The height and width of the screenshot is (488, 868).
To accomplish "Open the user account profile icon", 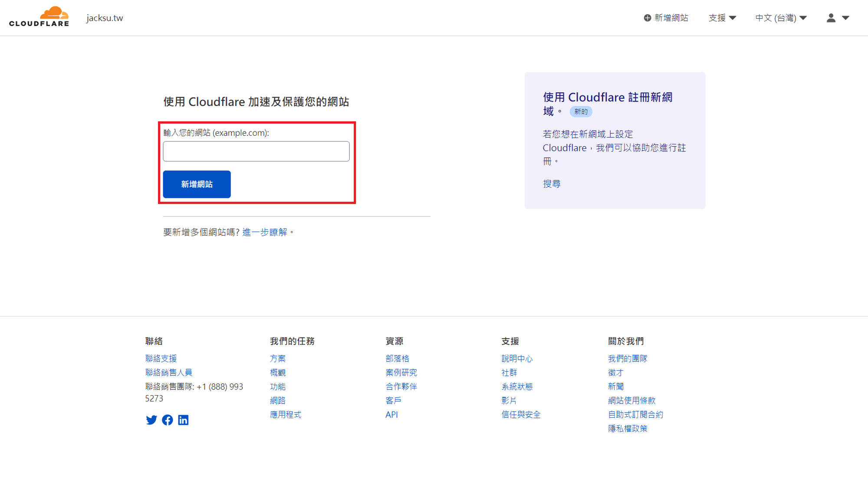I will [831, 18].
